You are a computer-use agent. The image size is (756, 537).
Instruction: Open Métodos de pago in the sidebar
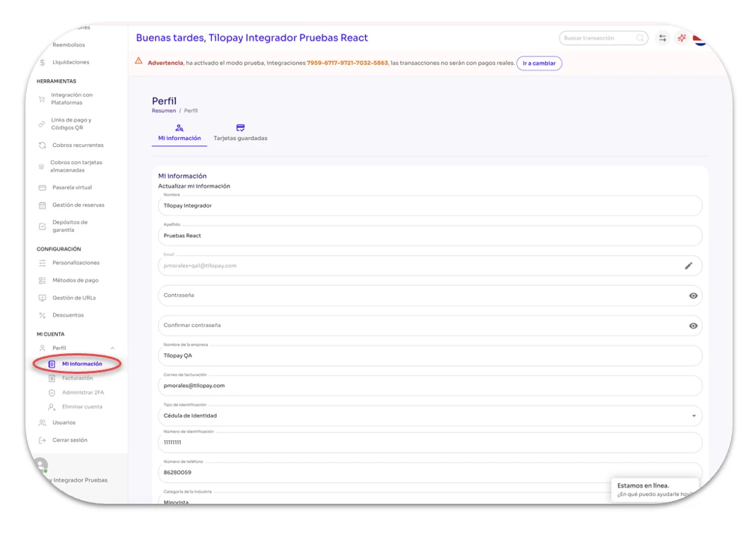(76, 281)
